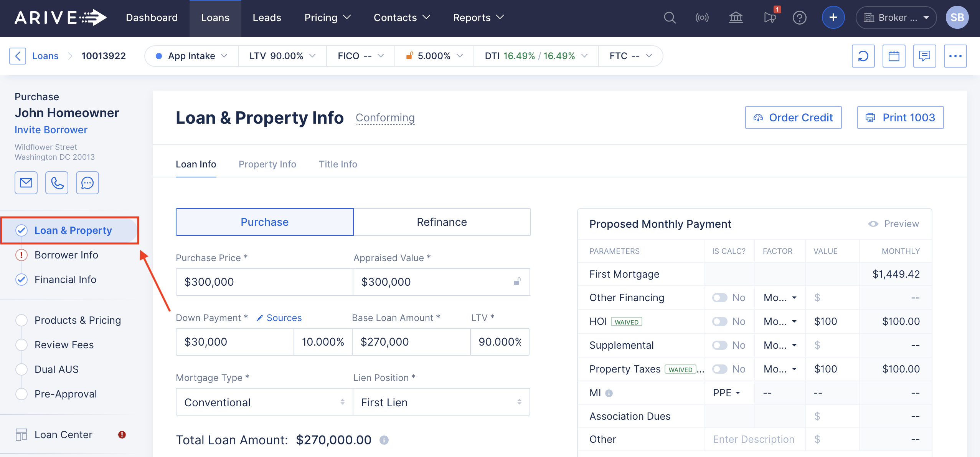
Task: Open the Mortgage Type Conventional dropdown
Action: pyautogui.click(x=264, y=402)
